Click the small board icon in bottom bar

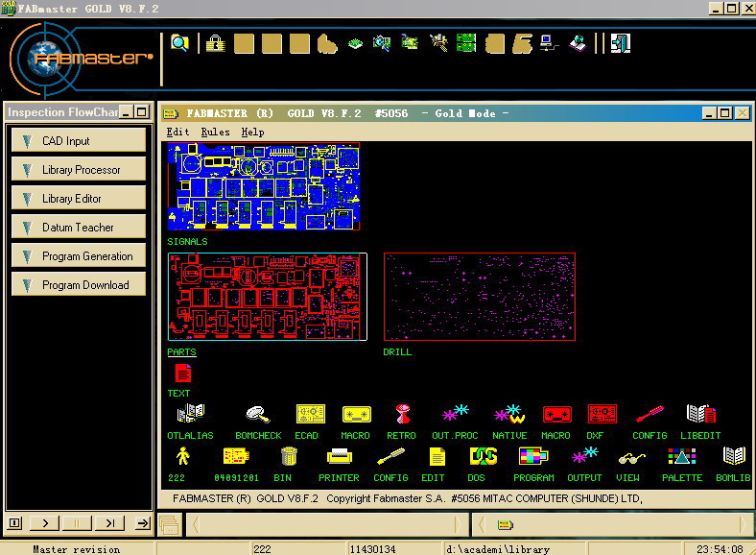[505, 524]
